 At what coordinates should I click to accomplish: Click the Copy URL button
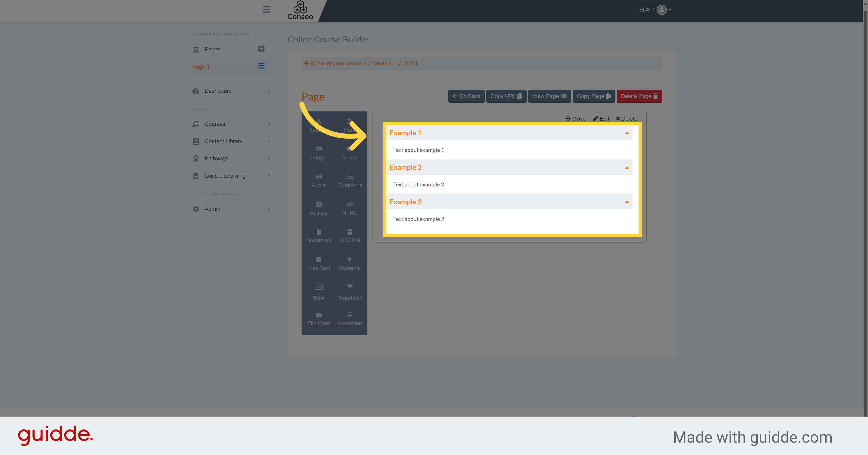[x=506, y=96]
